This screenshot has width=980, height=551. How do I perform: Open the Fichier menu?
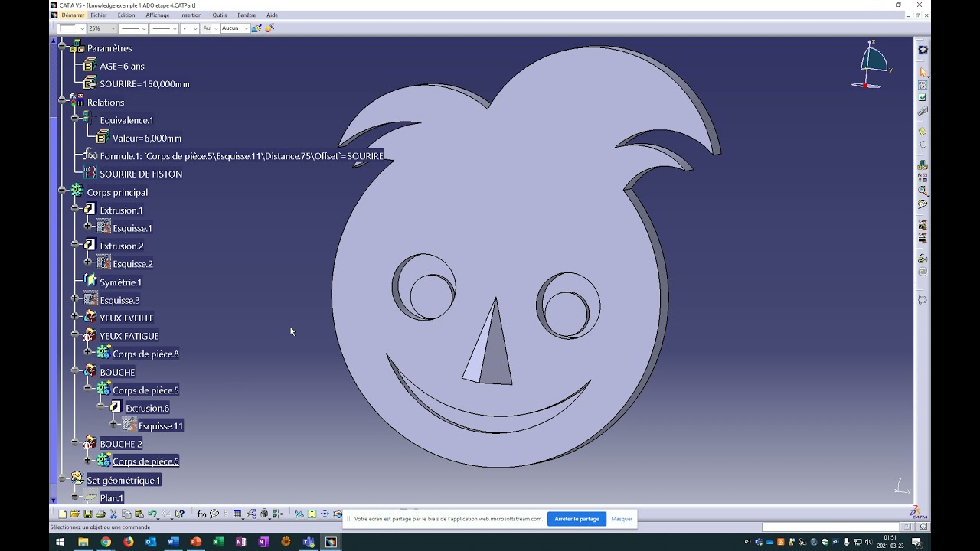[x=99, y=15]
